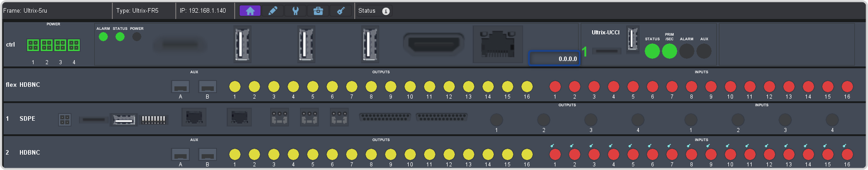Select SDPE output 1 connector
This screenshot has height=170, width=868.
coord(497,120)
